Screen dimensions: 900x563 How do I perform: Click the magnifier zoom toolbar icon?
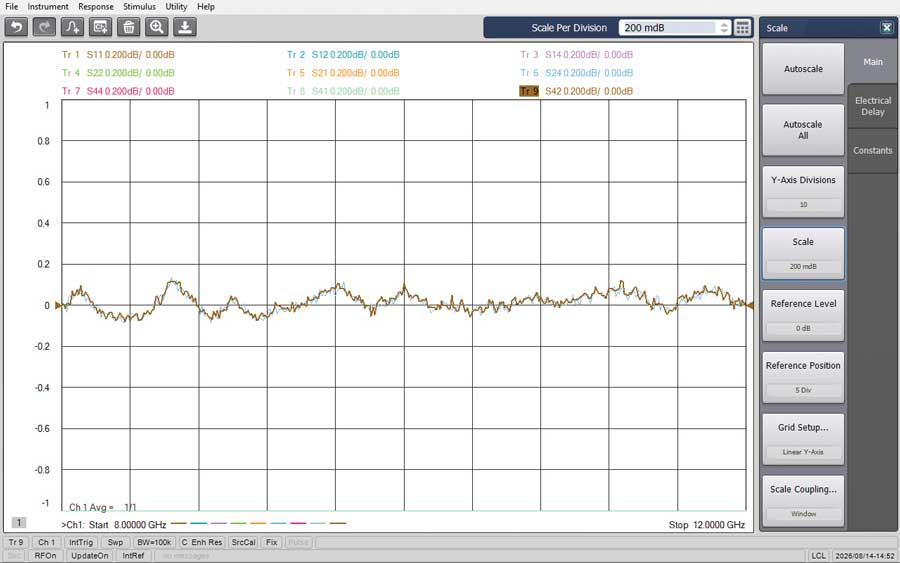point(157,27)
